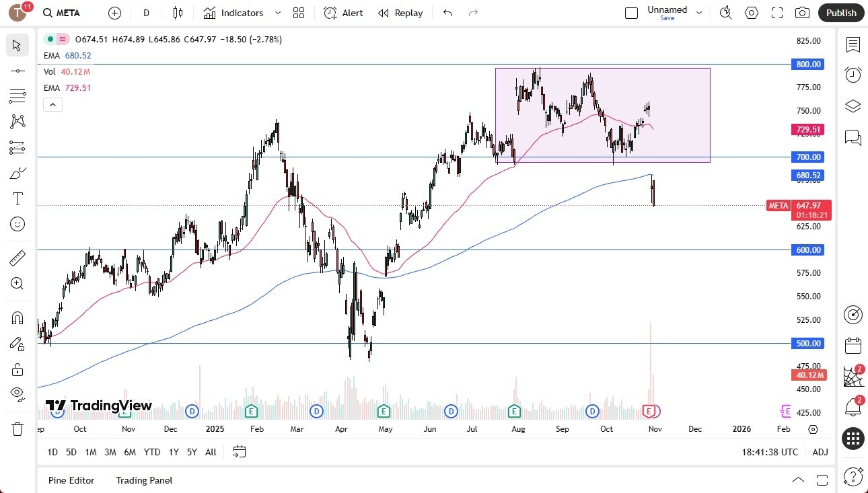
Task: Click the Publish button
Action: tap(840, 13)
